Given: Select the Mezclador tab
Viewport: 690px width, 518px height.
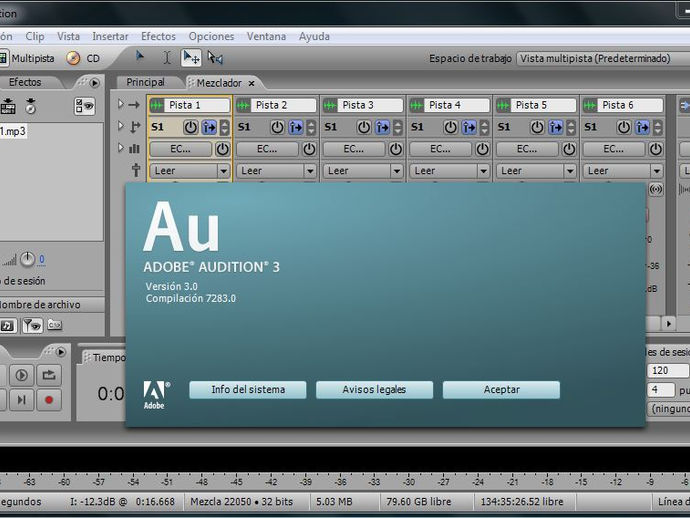Looking at the screenshot, I should coord(219,83).
